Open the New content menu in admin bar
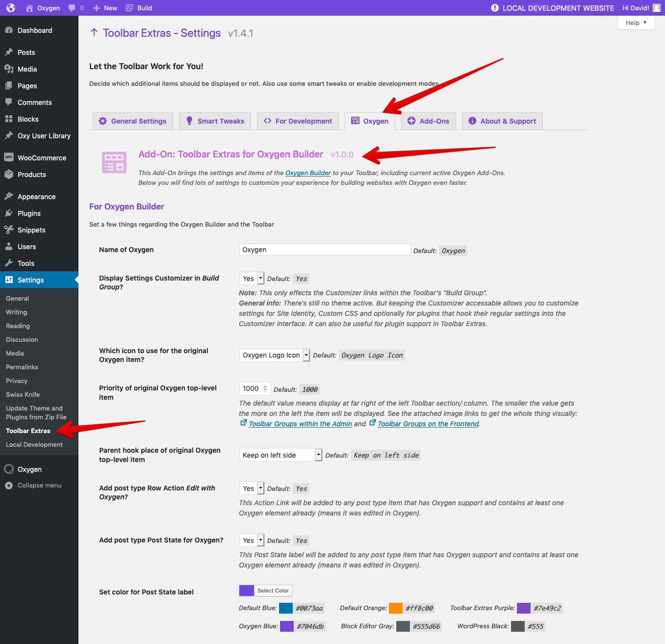Image resolution: width=665 pixels, height=644 pixels. point(105,8)
